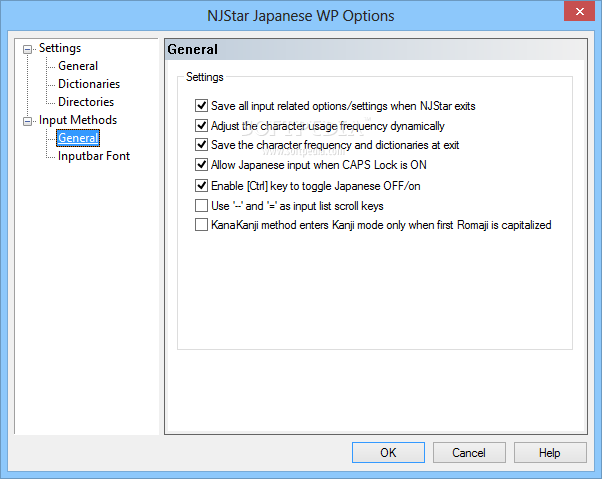Open the Directories settings page
This screenshot has height=479, width=602.
[x=86, y=102]
